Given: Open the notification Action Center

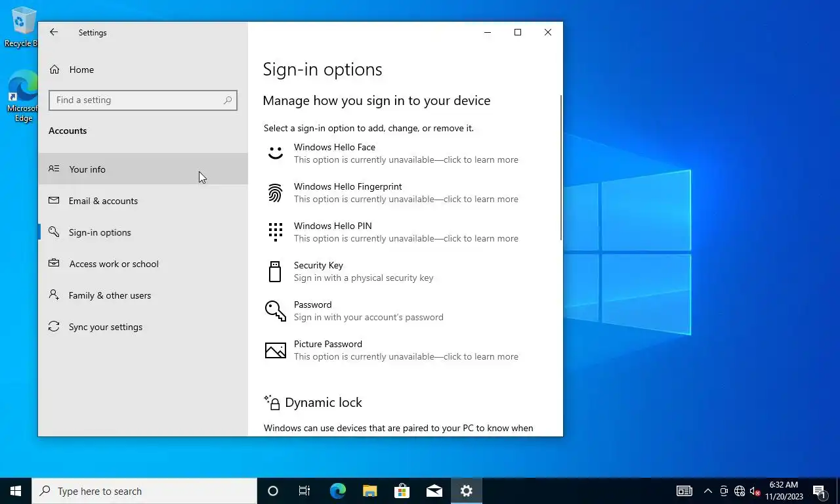Looking at the screenshot, I should click(820, 491).
